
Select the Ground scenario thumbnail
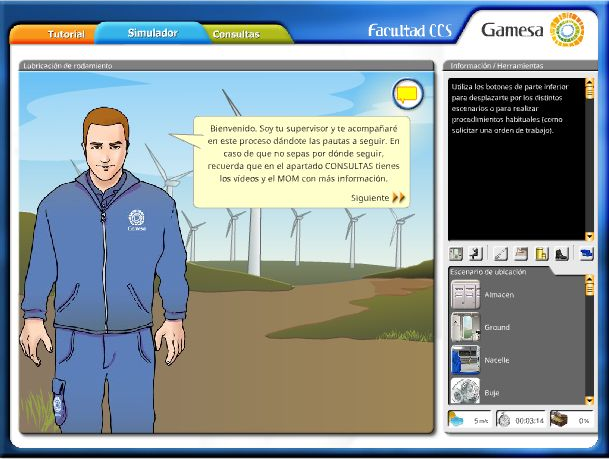click(x=465, y=327)
